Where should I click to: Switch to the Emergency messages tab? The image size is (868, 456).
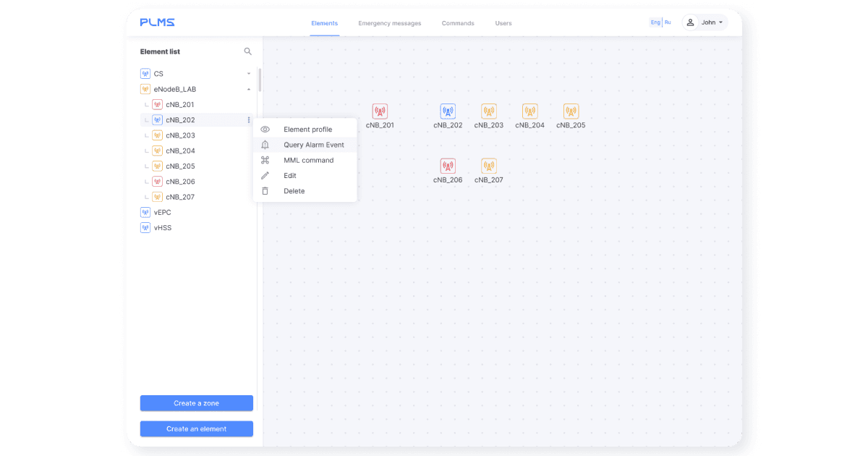pyautogui.click(x=389, y=23)
